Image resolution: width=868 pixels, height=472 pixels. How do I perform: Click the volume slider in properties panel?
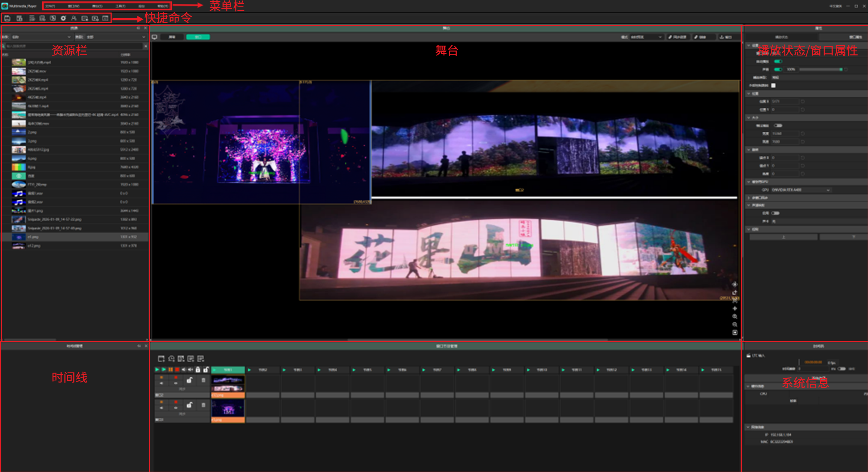tap(820, 69)
